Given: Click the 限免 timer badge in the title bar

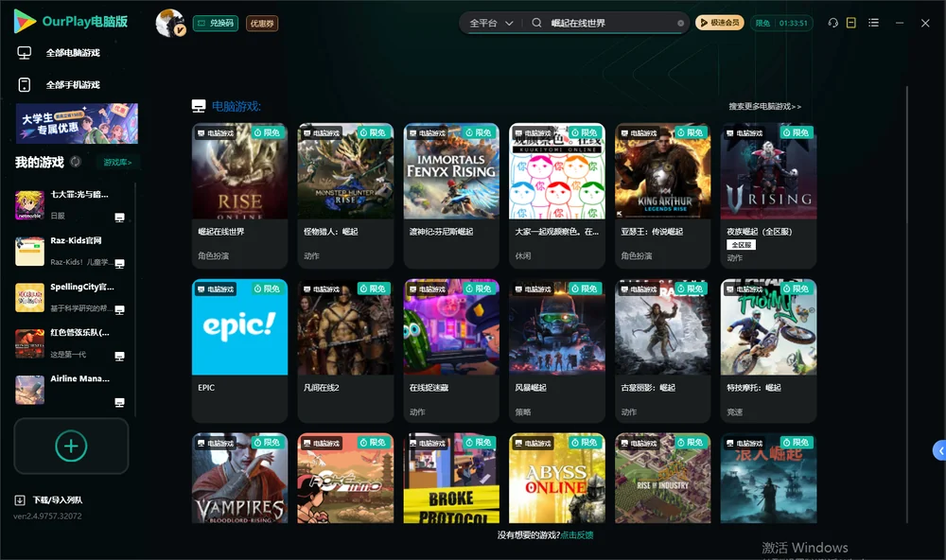Looking at the screenshot, I should 781,23.
